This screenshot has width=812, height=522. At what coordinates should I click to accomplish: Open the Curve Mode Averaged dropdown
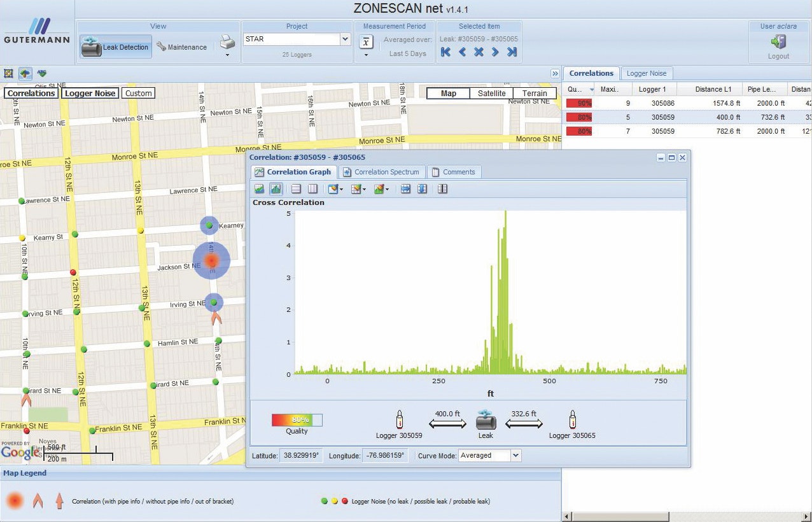coord(515,455)
